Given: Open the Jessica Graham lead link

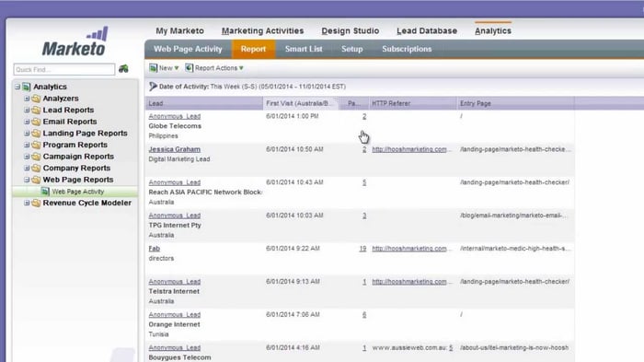Looking at the screenshot, I should coord(175,149).
